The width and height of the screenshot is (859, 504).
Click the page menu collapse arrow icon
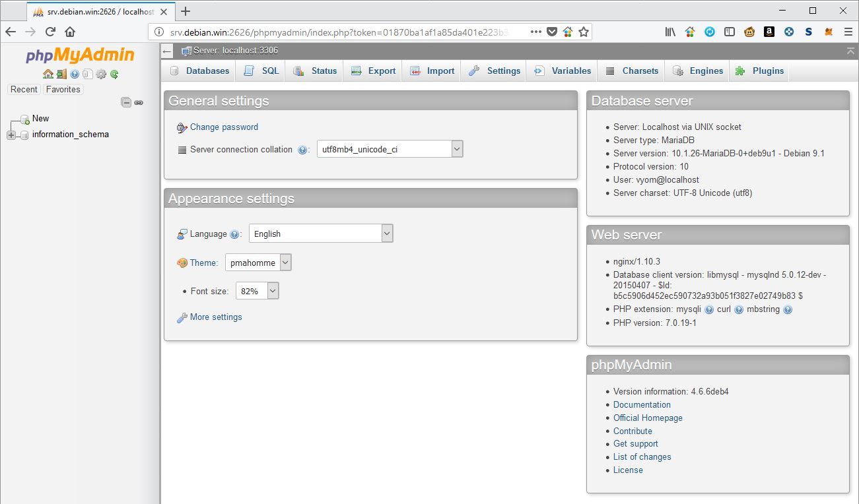tap(850, 51)
